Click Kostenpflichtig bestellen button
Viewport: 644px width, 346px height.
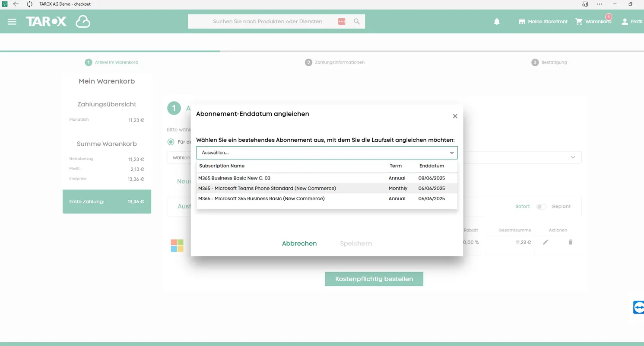pos(374,279)
